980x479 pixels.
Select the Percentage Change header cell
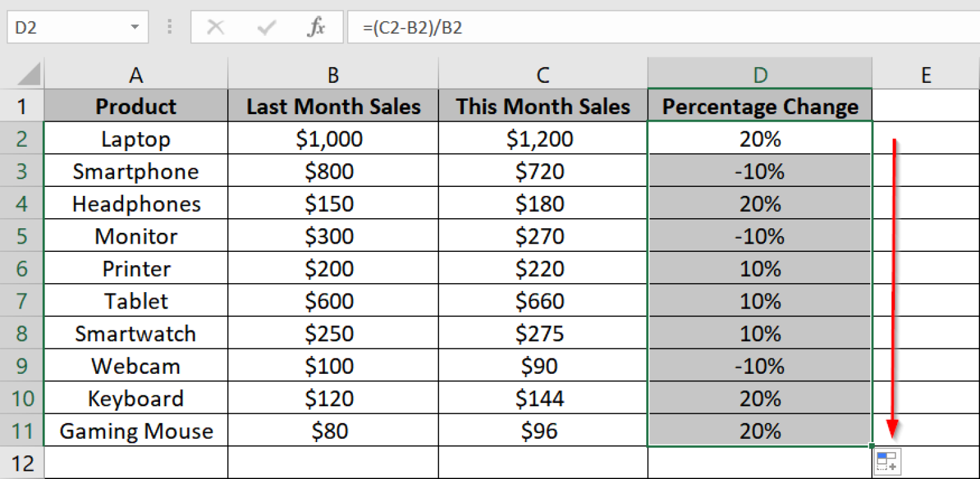pos(759,106)
